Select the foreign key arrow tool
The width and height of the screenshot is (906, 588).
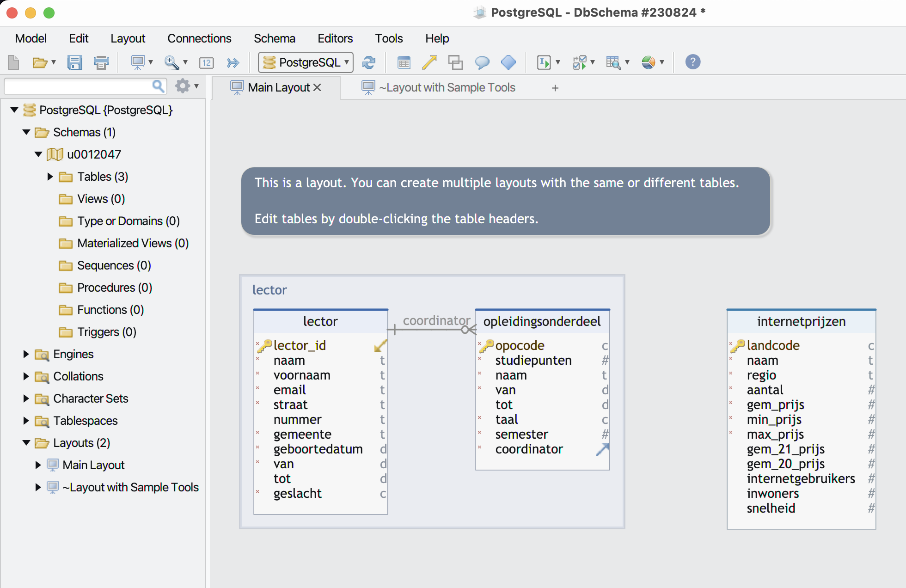pyautogui.click(x=429, y=62)
